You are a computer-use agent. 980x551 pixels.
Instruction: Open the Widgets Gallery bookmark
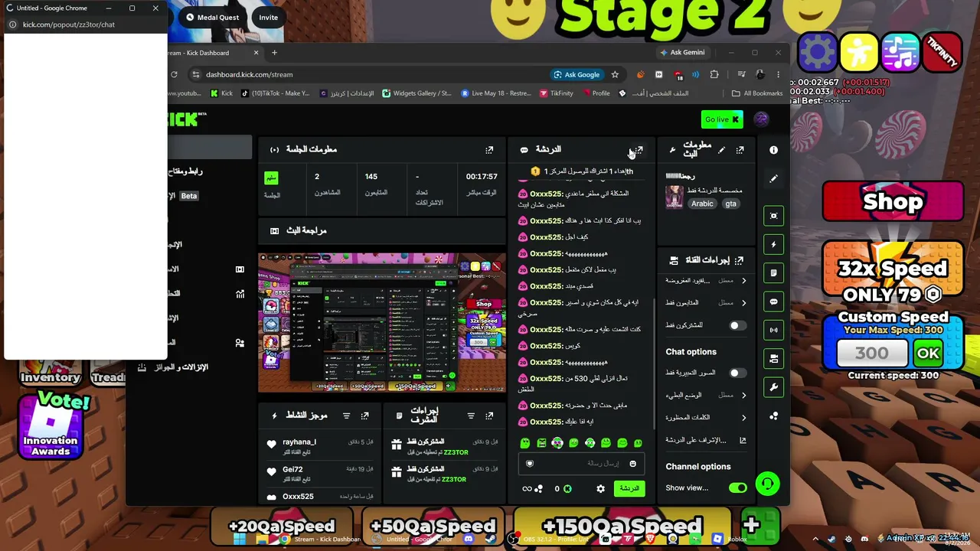[416, 93]
